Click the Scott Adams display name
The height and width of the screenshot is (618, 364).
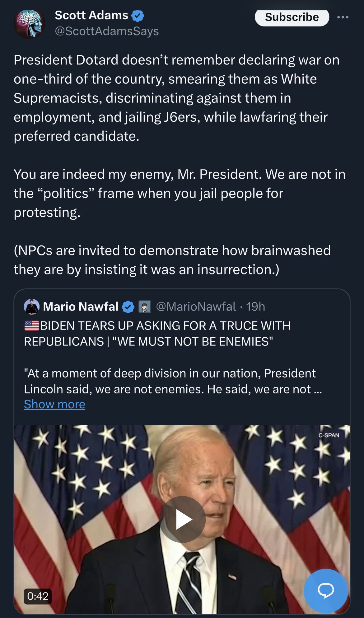tap(91, 15)
